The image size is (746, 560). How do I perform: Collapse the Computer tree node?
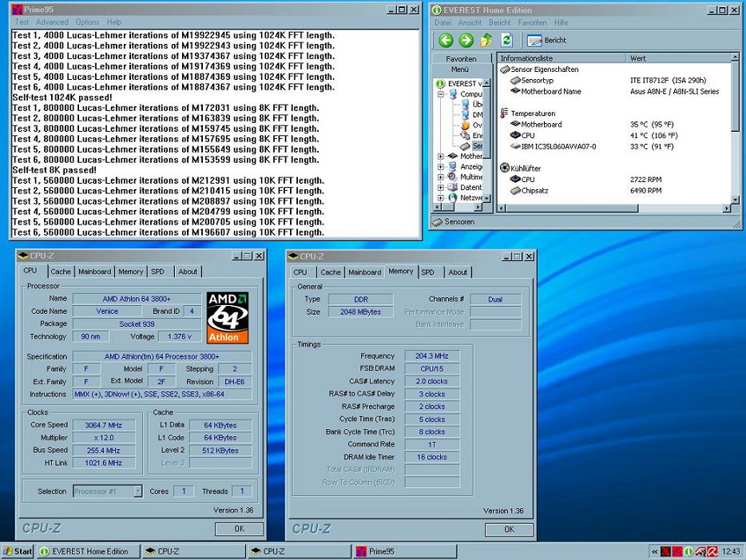pos(441,94)
